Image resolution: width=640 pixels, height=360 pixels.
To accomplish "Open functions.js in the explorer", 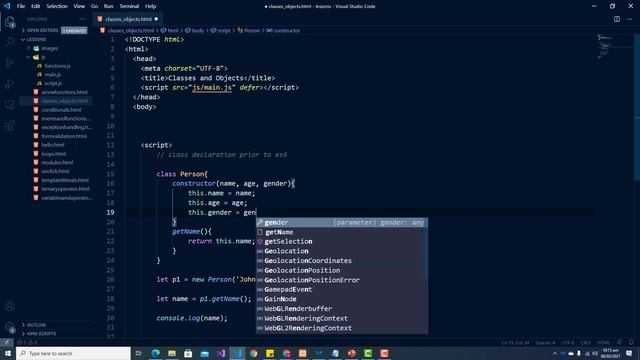I will (57, 66).
